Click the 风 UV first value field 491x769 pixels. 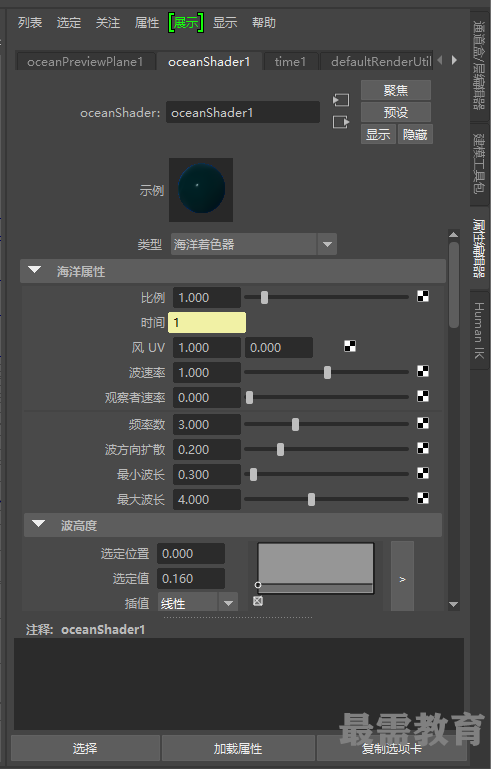207,348
